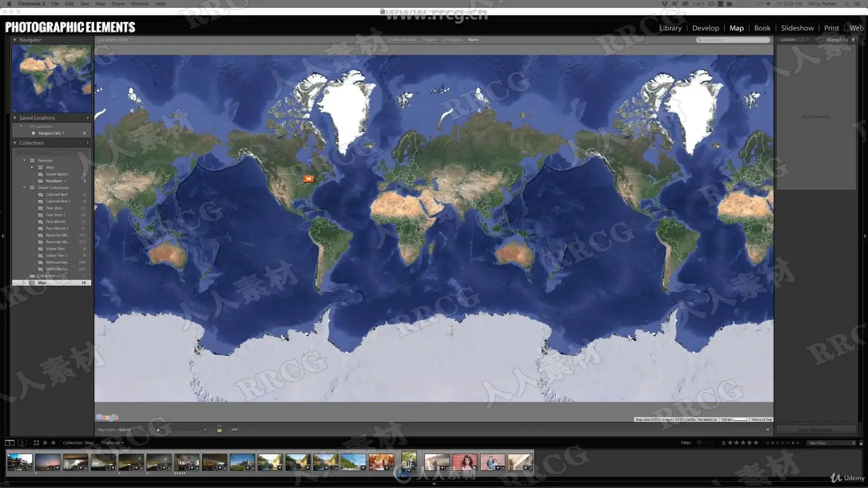Screen dimensions: 868x488
Task: Click the GPS tracklog icon
Action: (235, 430)
